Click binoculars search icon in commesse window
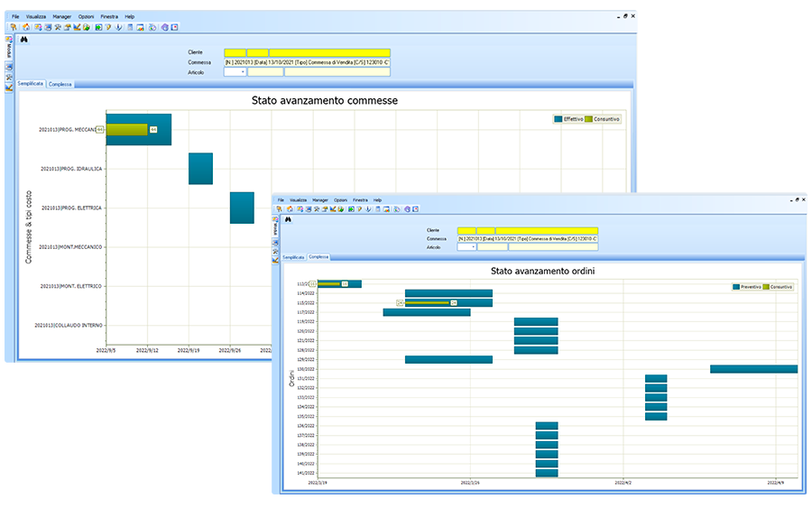 (x=23, y=40)
